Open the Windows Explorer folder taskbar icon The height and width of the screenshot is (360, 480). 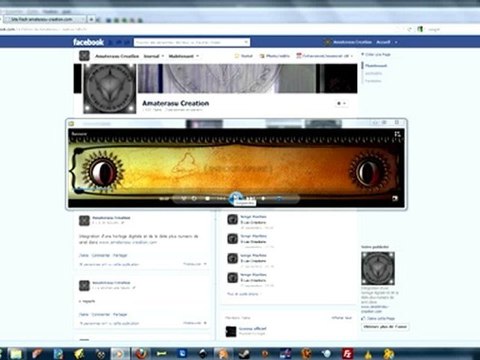(x=16, y=353)
